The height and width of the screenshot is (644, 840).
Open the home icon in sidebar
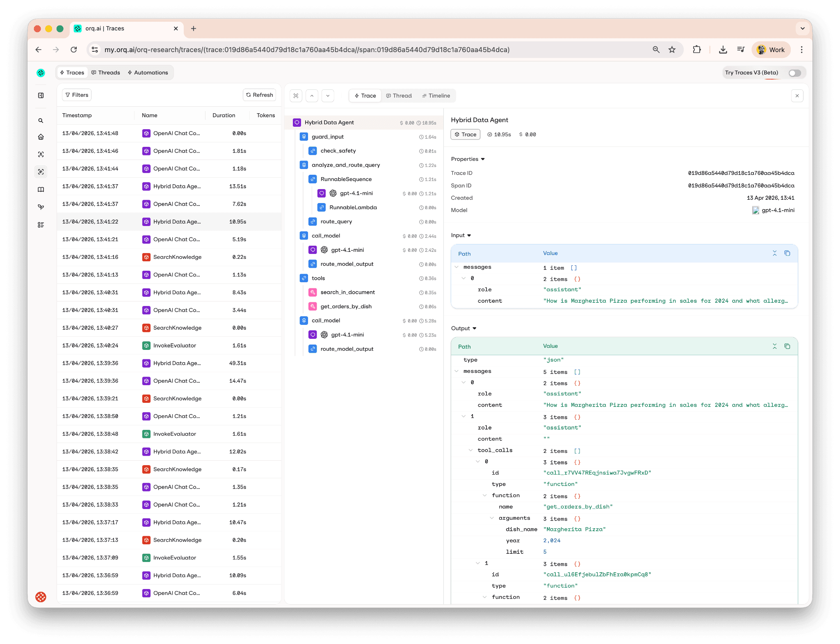tap(41, 137)
